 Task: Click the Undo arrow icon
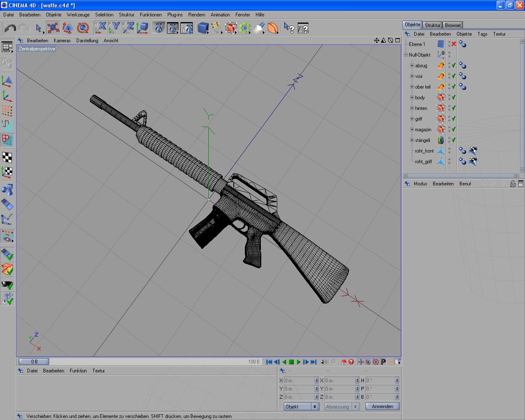click(x=10, y=28)
